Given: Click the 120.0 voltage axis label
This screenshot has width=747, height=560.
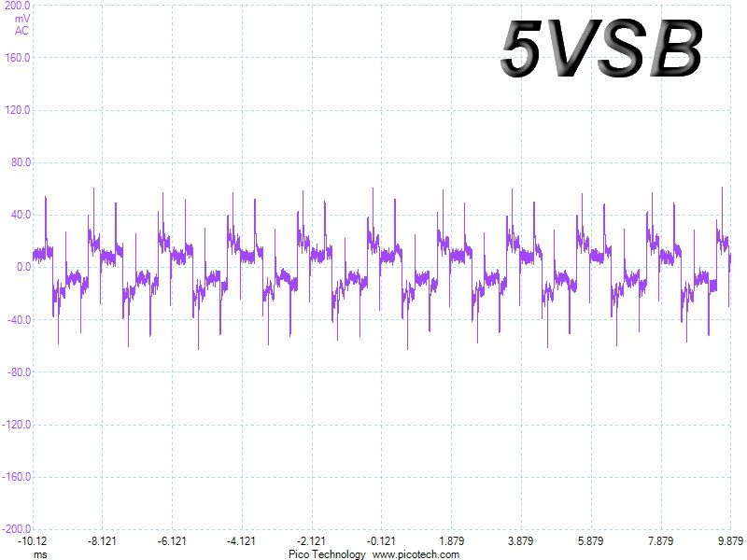Looking at the screenshot, I should click(x=18, y=110).
